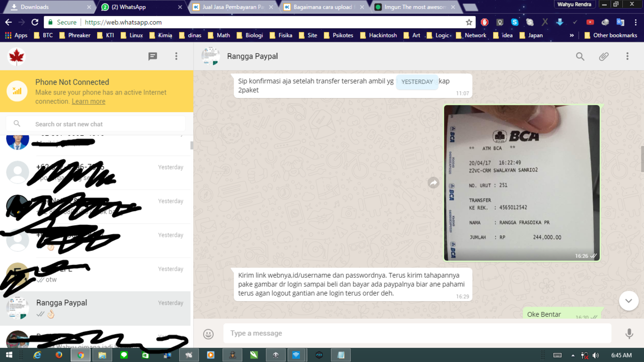Screen dimensions: 644x362
Task: Open the Phreaker bookmarks folder
Action: [75, 35]
